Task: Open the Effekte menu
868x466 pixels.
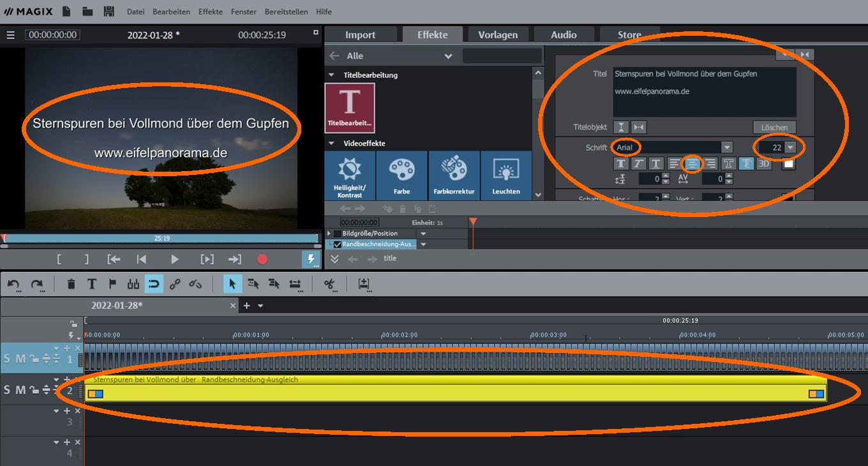Action: pyautogui.click(x=210, y=11)
